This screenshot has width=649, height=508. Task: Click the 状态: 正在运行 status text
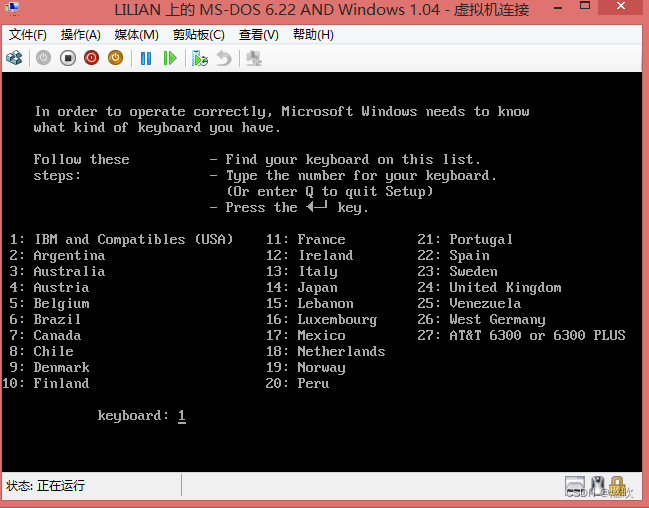point(46,485)
